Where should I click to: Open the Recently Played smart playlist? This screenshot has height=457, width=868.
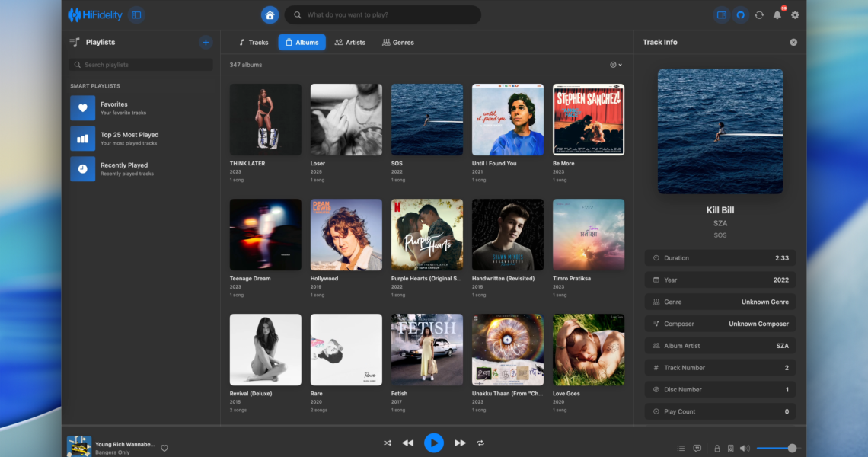point(124,168)
